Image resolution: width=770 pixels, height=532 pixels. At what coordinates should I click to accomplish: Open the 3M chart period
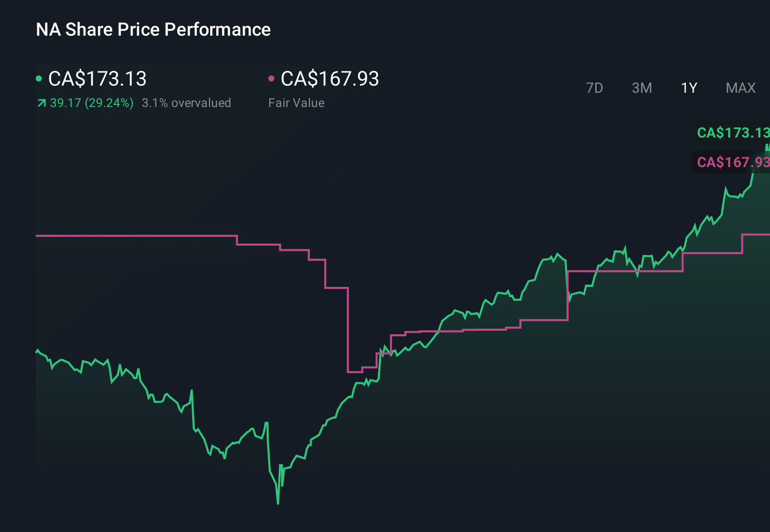pyautogui.click(x=641, y=88)
